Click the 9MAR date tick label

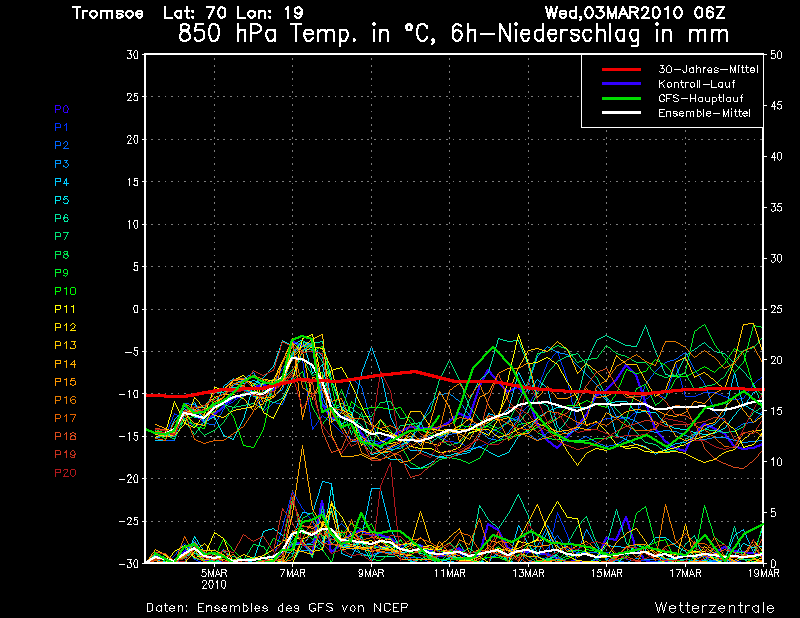tap(371, 574)
